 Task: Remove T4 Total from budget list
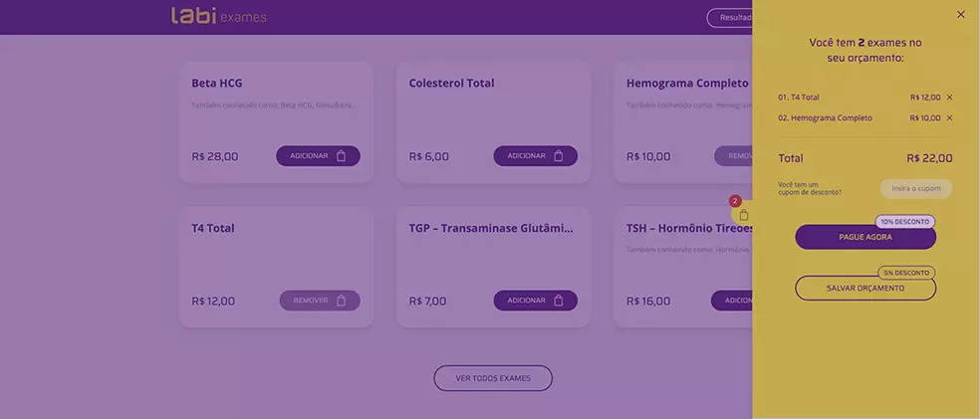tap(949, 98)
